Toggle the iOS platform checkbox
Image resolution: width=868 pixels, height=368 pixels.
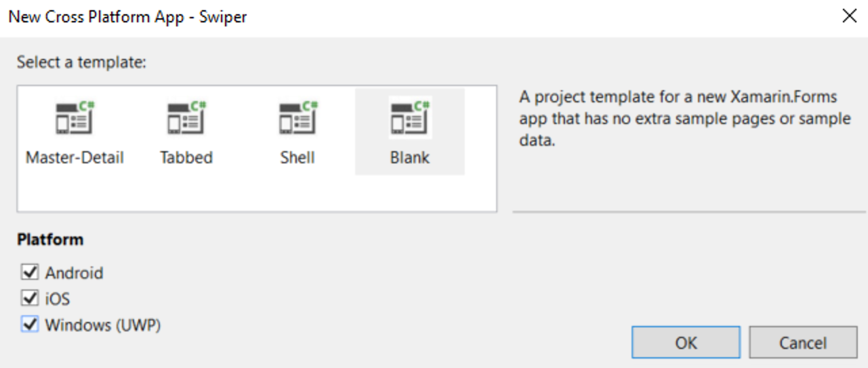click(x=30, y=298)
